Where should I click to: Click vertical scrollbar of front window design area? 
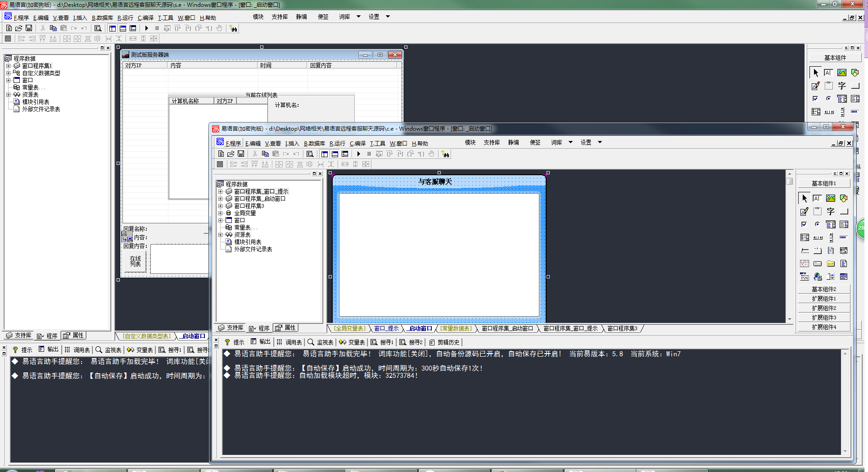[x=789, y=246]
